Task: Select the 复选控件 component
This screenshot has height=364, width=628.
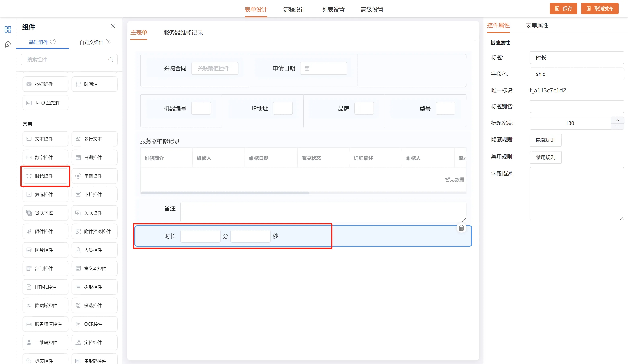Action: pyautogui.click(x=45, y=194)
